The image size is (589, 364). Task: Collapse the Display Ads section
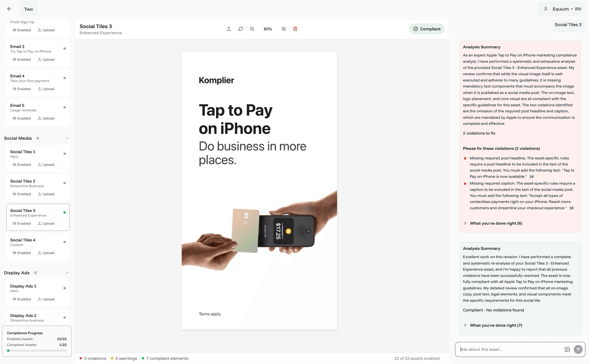67,273
